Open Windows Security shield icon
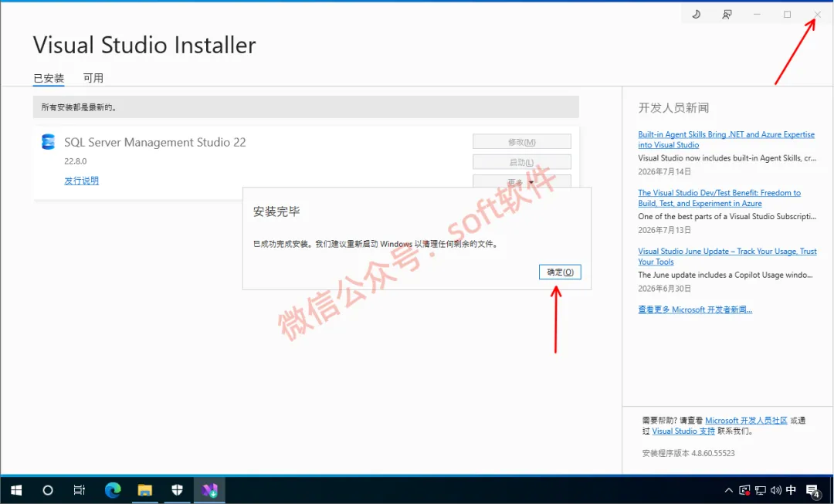Screen dimensions: 834x504 tap(177, 490)
